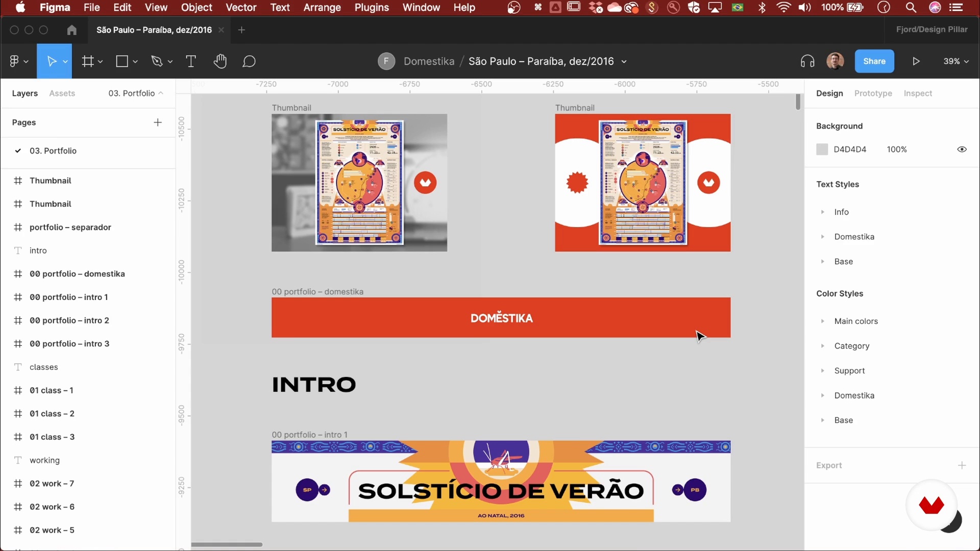The image size is (980, 551).
Task: Expand Support color style group
Action: pos(823,371)
